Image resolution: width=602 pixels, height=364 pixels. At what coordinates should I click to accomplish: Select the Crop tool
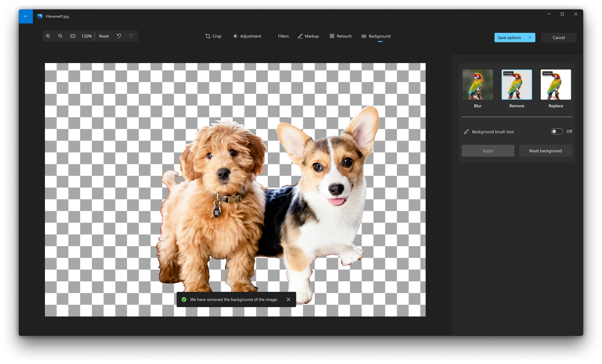[x=213, y=36]
